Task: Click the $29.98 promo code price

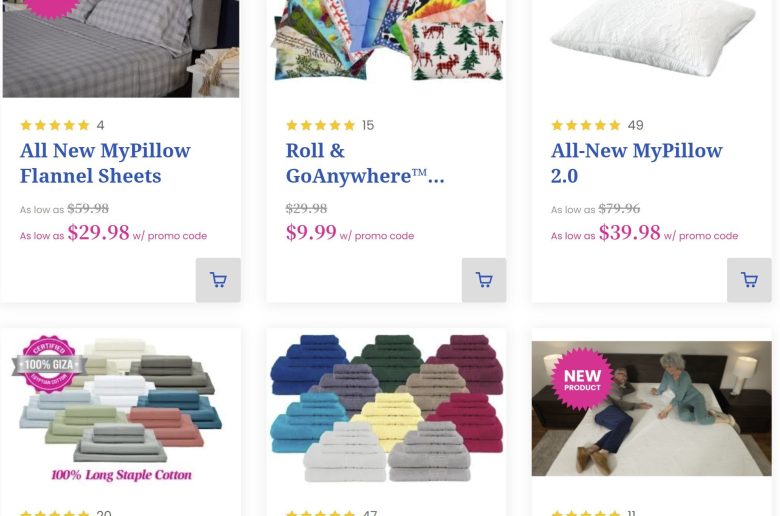Action: (x=99, y=233)
